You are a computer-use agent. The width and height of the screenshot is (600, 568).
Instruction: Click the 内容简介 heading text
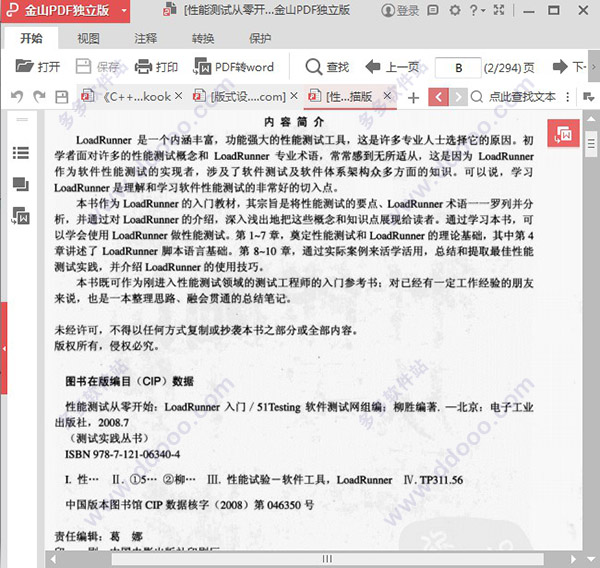point(294,122)
